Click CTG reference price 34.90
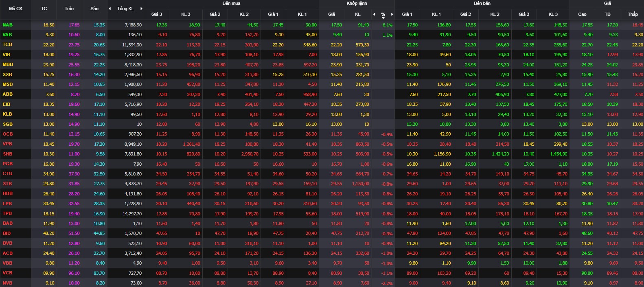This screenshot has width=644, height=287. [x=48, y=174]
